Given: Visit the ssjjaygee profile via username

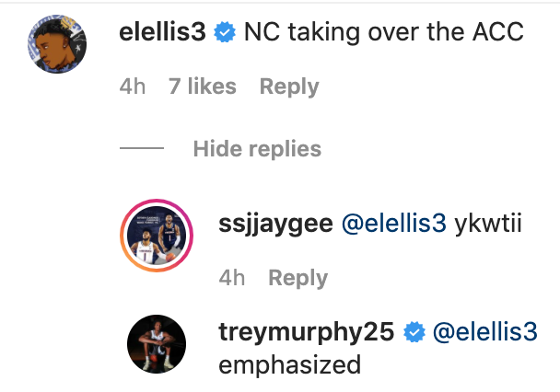Looking at the screenshot, I should (274, 223).
